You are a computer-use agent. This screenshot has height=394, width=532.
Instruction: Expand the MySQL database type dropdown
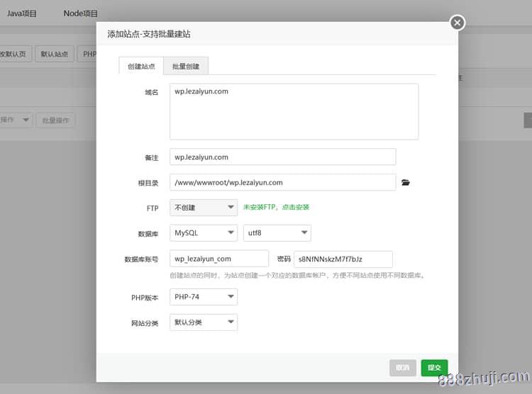(x=204, y=233)
